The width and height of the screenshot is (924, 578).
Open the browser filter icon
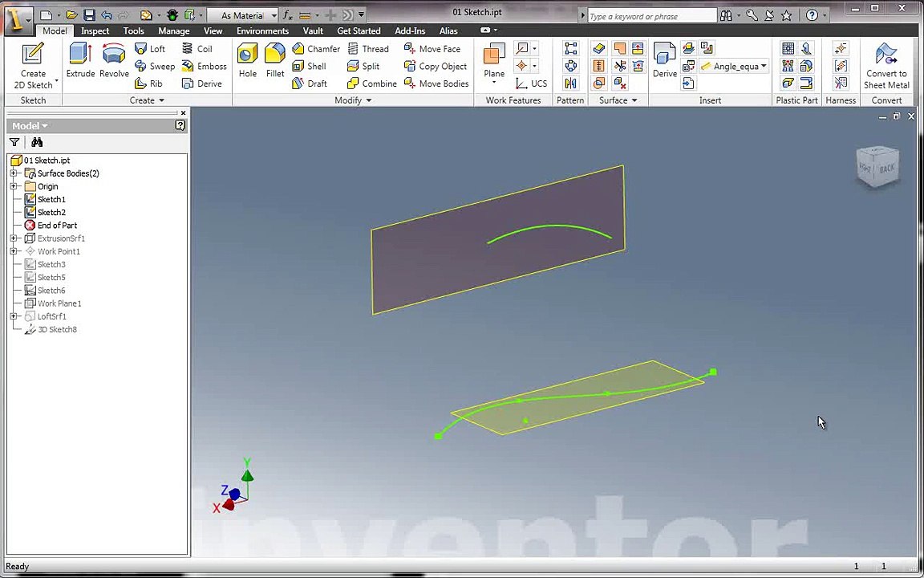pos(14,142)
